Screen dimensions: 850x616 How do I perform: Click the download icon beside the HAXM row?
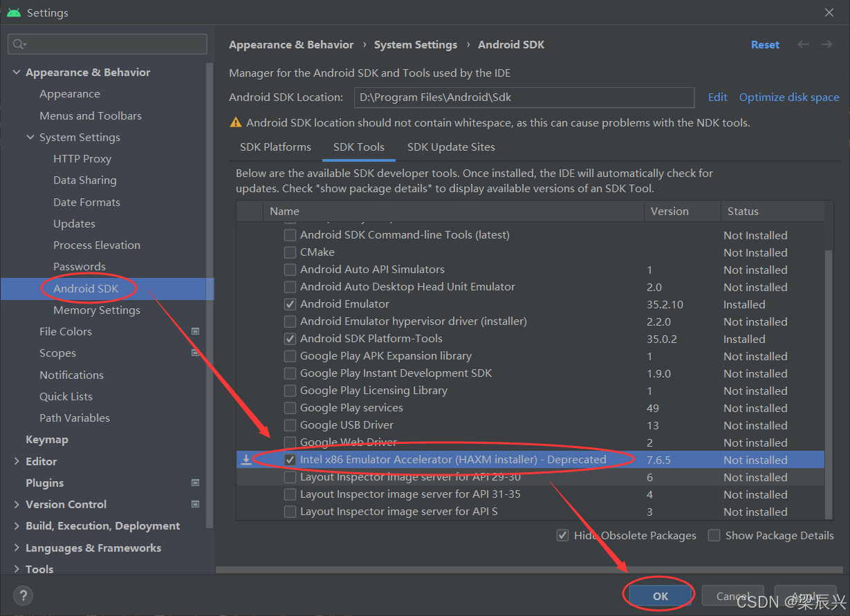(x=246, y=459)
